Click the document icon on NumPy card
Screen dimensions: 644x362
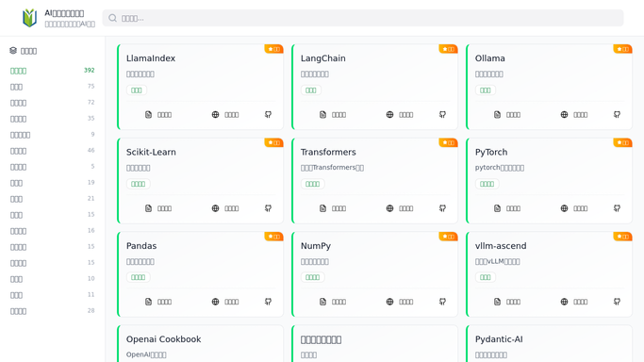point(322,302)
